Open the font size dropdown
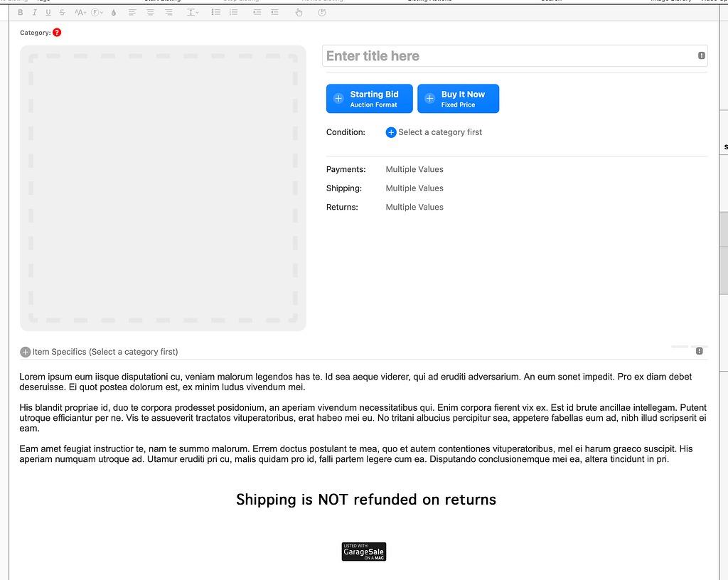This screenshot has height=580, width=728. click(x=80, y=12)
